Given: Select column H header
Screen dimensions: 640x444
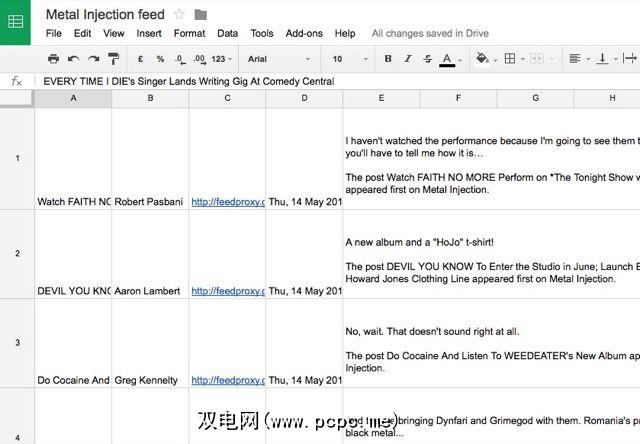Looking at the screenshot, I should [x=607, y=98].
